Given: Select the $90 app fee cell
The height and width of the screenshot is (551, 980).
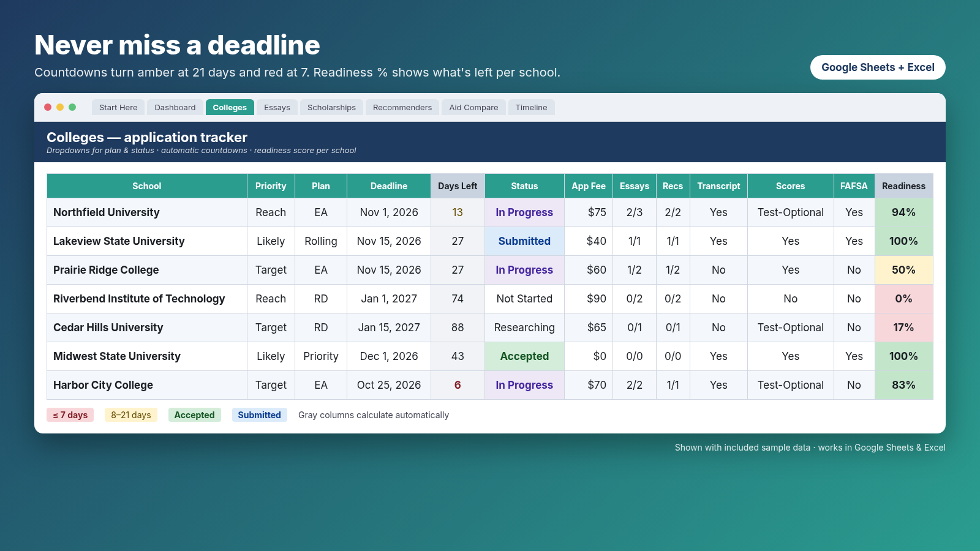Looking at the screenshot, I should [589, 299].
